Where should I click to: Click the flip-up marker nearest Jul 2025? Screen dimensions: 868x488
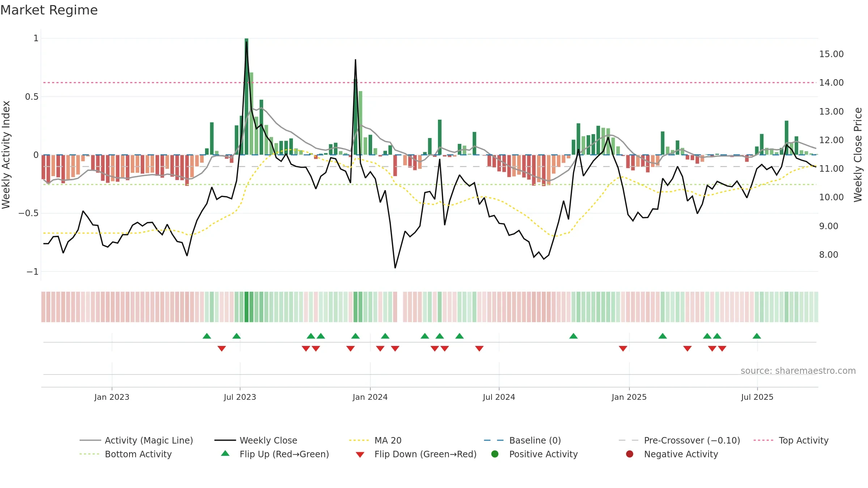(x=757, y=336)
